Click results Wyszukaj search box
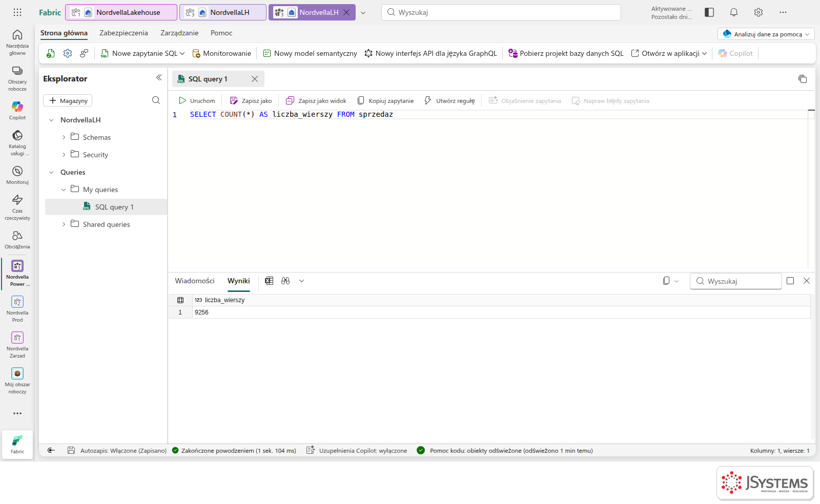 (736, 281)
